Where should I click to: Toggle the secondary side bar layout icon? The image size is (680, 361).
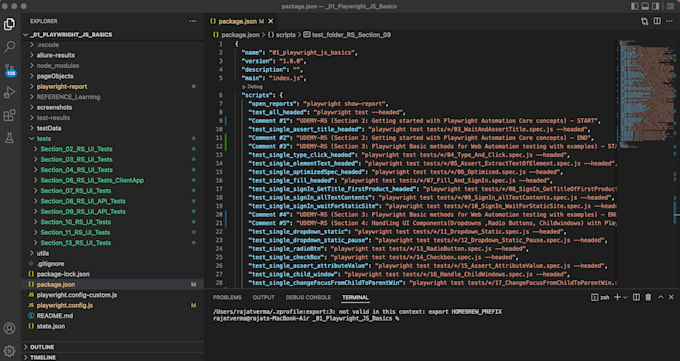point(655,6)
